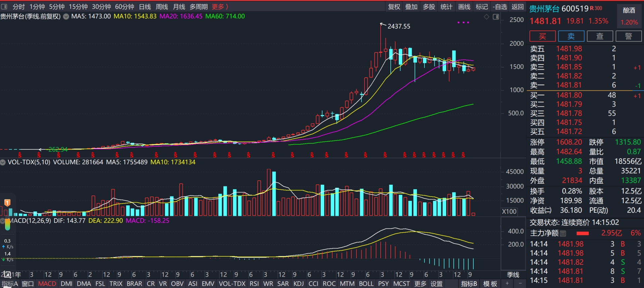Open the 统计 statistics tool

(446, 7)
